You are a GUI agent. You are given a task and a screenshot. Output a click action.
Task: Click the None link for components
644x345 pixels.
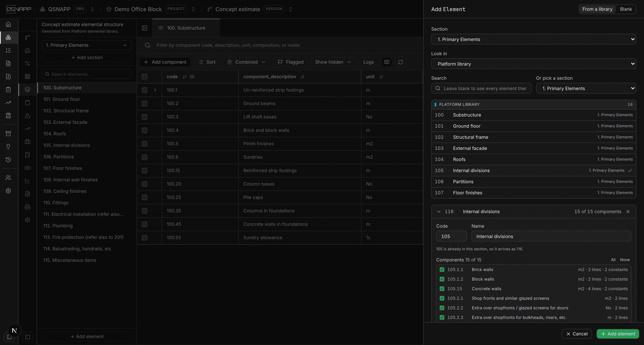[625, 260]
